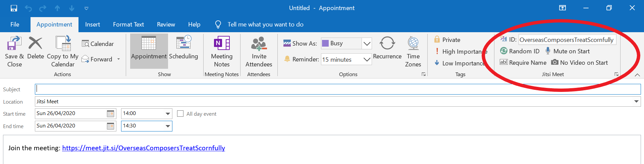
Task: Invite Attendees to the meeting
Action: [259, 52]
